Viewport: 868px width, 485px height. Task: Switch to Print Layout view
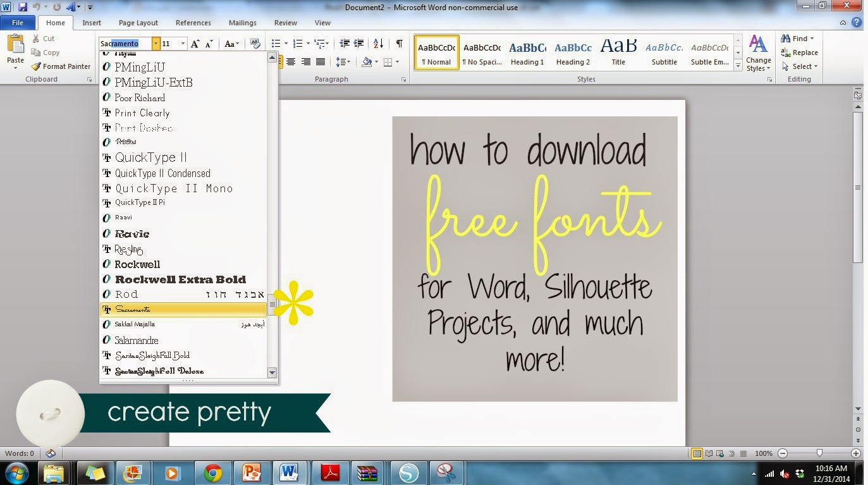point(697,453)
